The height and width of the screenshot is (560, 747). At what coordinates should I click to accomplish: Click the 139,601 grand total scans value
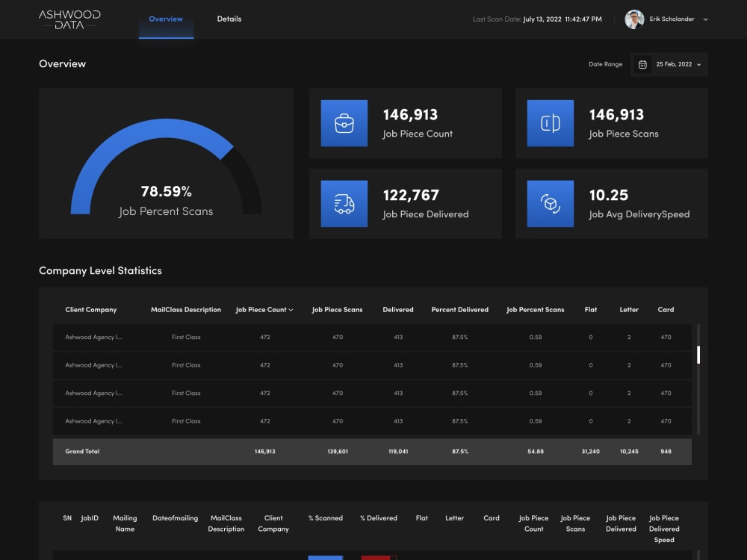(338, 452)
